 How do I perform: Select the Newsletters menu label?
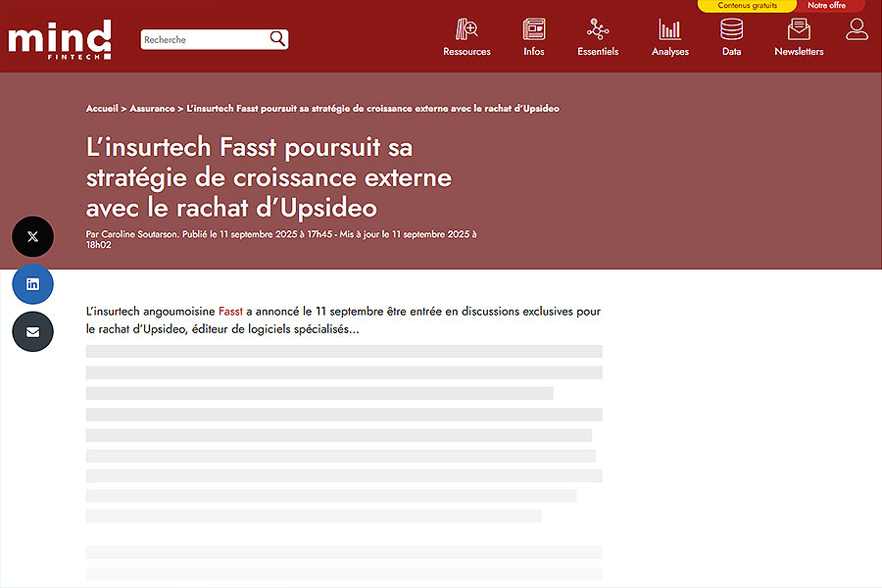click(x=799, y=52)
